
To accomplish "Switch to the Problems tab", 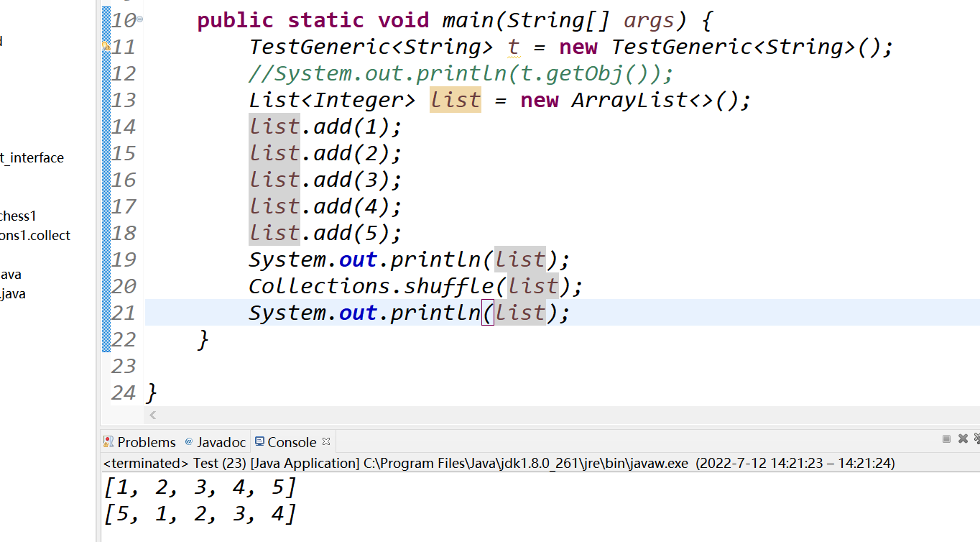I will point(139,442).
